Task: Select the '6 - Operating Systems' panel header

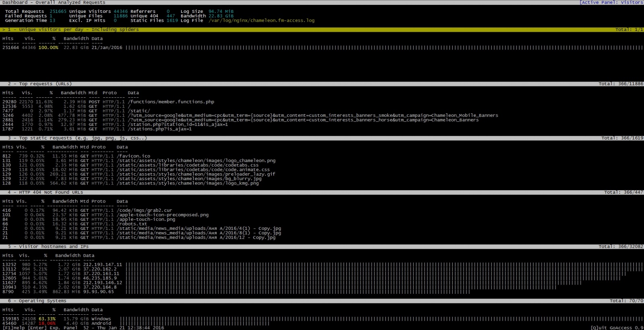Action: click(322, 301)
